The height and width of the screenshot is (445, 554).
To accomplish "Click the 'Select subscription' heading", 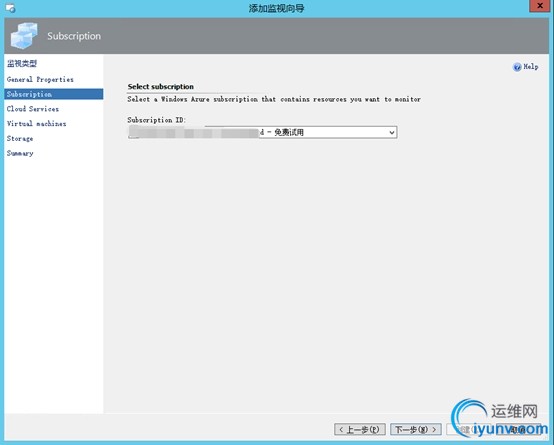I will [161, 87].
